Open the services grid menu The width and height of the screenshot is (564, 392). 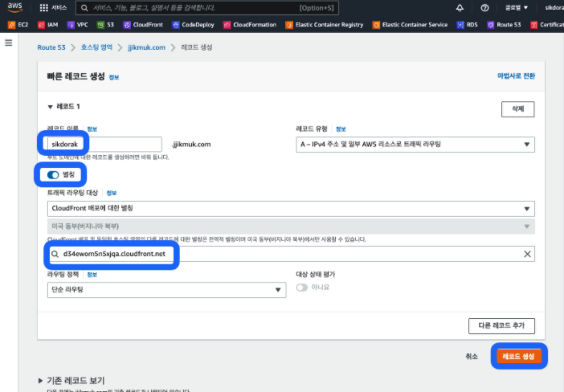point(44,8)
